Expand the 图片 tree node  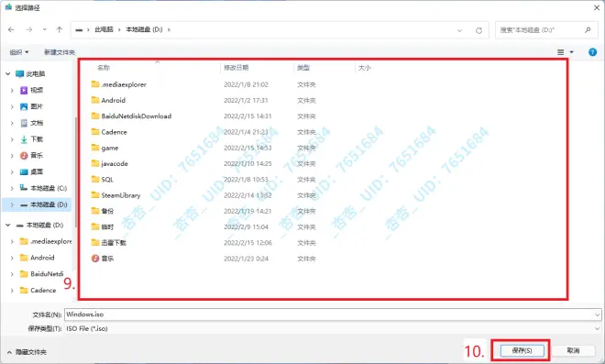(12, 106)
